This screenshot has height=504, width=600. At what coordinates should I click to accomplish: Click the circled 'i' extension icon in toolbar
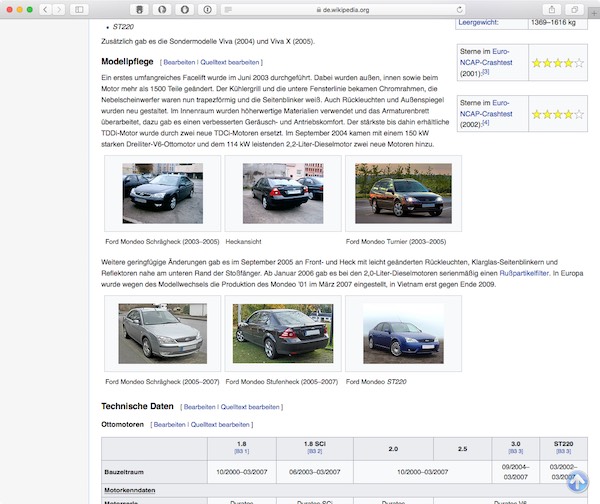click(207, 10)
